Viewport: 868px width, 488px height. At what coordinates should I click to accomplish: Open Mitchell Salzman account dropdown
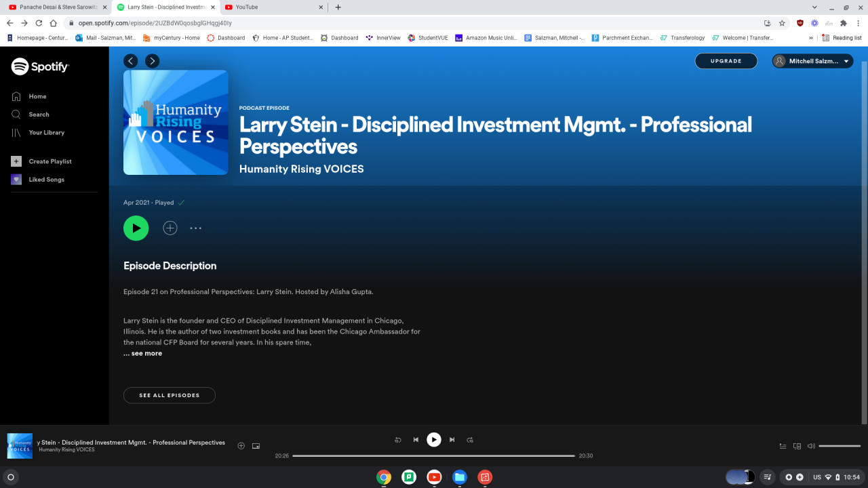click(812, 61)
